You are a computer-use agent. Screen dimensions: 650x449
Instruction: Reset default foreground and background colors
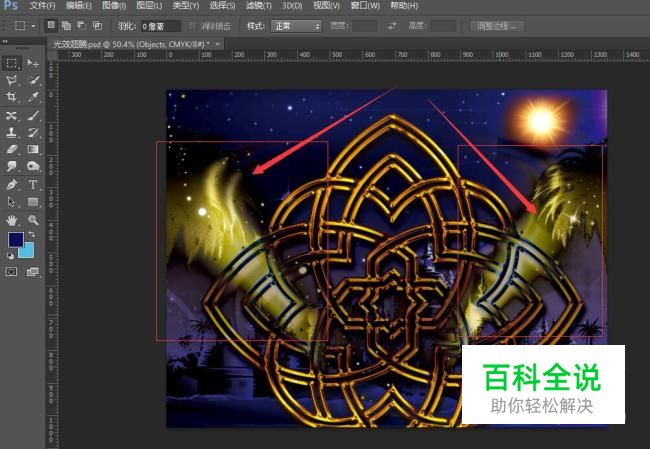10,256
